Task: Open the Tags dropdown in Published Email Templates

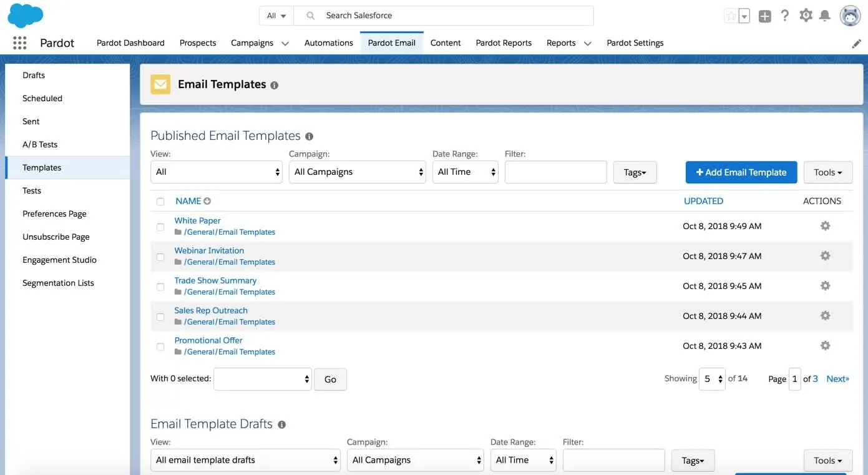Action: point(635,172)
